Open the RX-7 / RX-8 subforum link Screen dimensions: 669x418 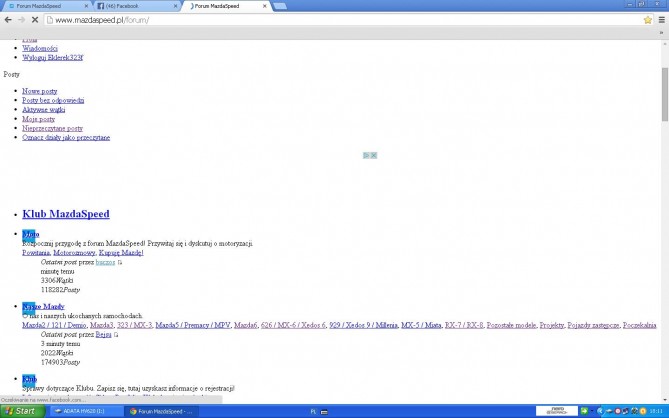click(x=464, y=325)
